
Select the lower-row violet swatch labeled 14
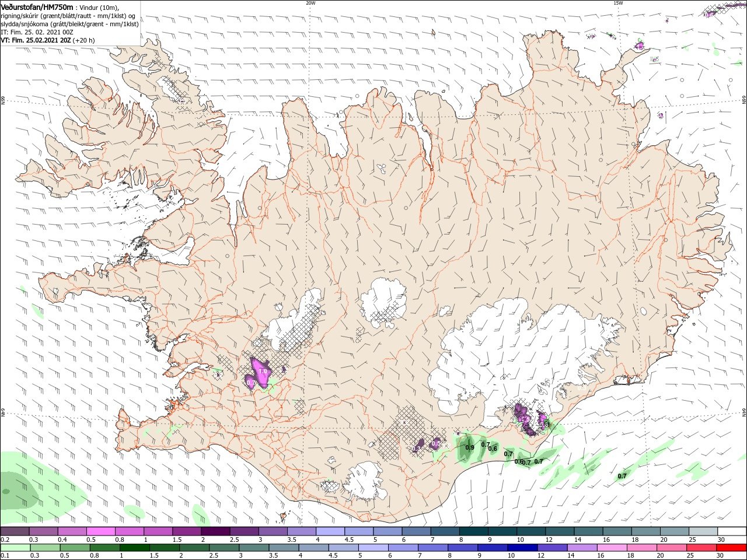582,548
